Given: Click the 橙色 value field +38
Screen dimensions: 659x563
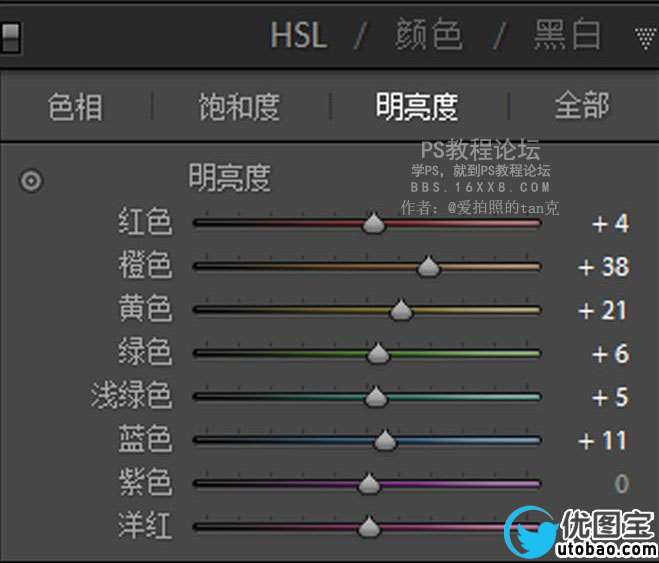Looking at the screenshot, I should pyautogui.click(x=604, y=267).
